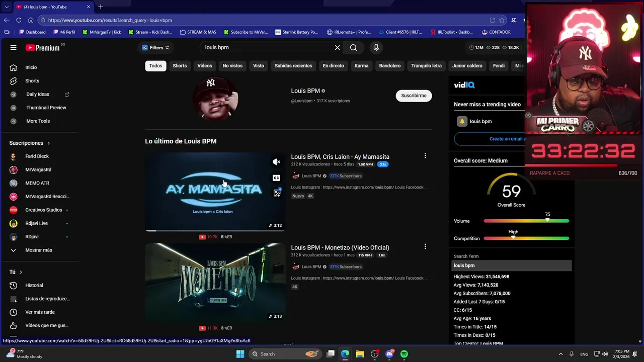644x362 pixels.
Task: Select Fendi filter chip
Action: click(499, 66)
